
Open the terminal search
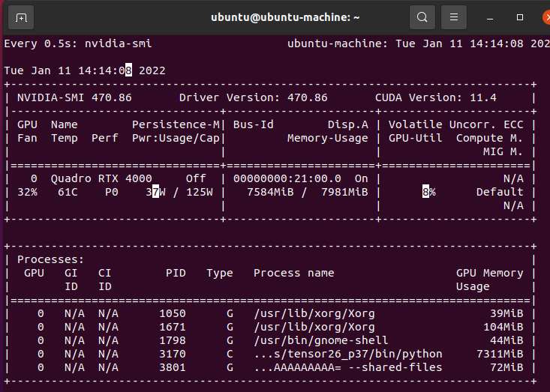pyautogui.click(x=422, y=17)
